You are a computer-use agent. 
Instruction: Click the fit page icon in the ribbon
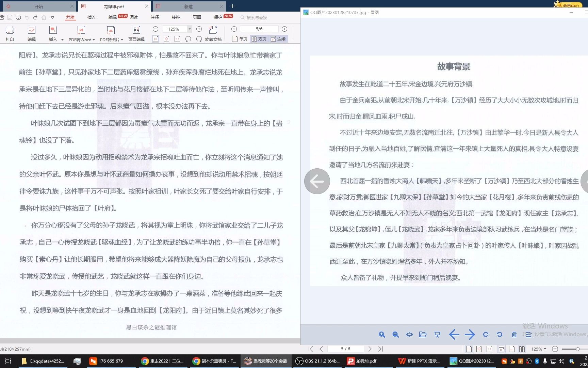click(166, 39)
